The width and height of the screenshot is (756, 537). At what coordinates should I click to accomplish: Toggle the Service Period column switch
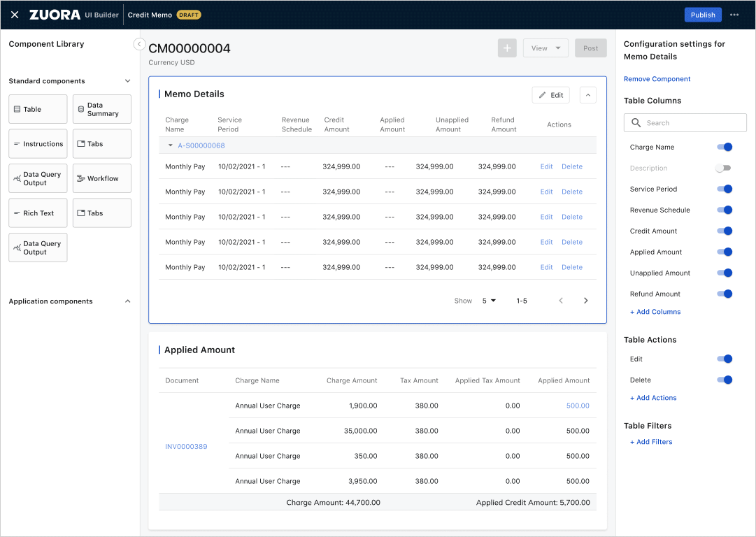tap(724, 189)
